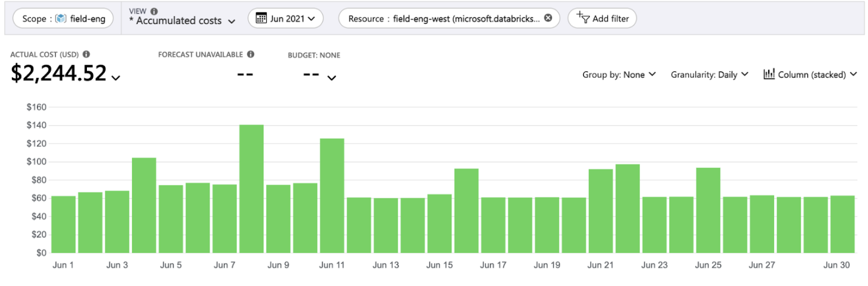Image resolution: width=868 pixels, height=286 pixels.
Task: Open the Granularity Daily dropdown
Action: coord(710,74)
